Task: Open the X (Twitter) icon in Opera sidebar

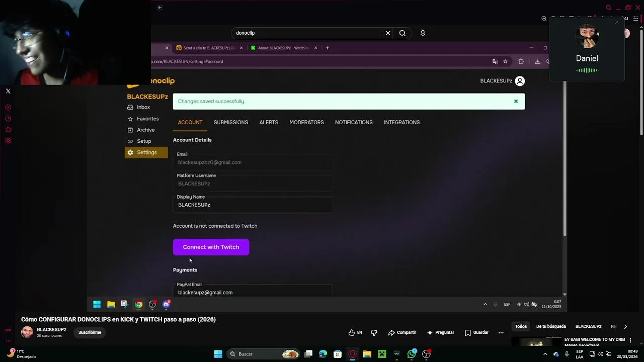Action: 8,91
